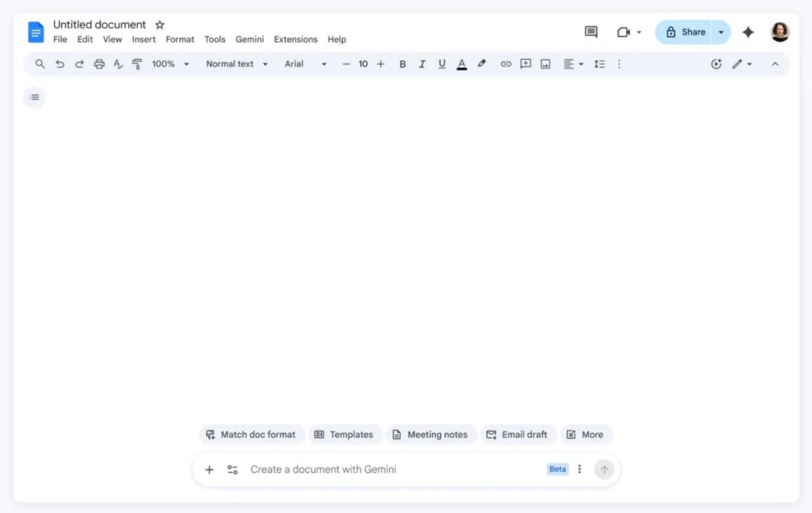
Task: Open the Insert menu
Action: tap(143, 39)
